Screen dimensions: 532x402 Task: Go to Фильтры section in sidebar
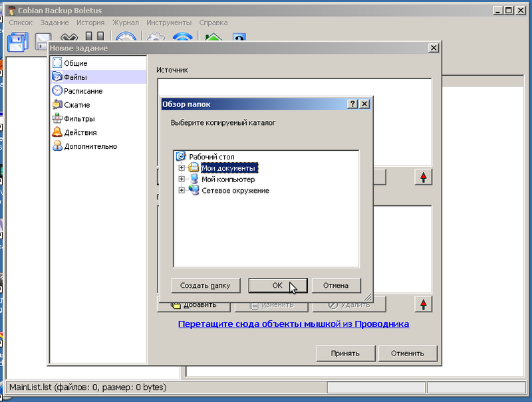[x=79, y=119]
